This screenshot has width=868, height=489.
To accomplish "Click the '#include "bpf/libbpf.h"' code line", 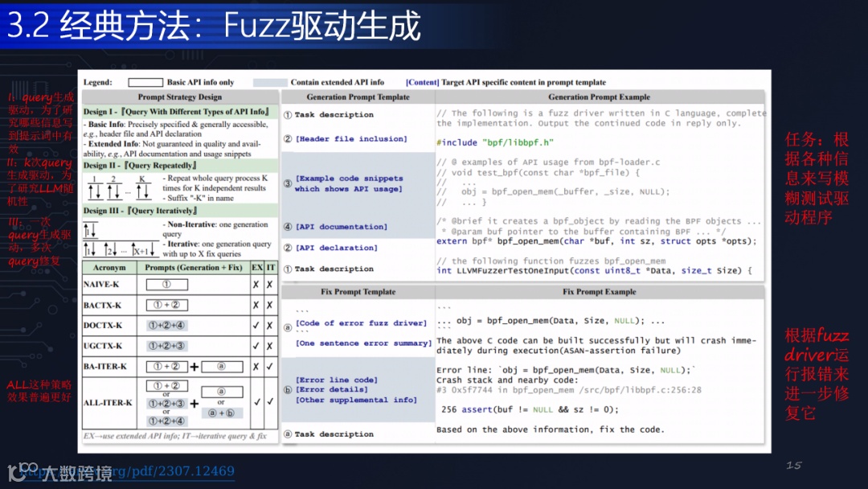I will (495, 142).
